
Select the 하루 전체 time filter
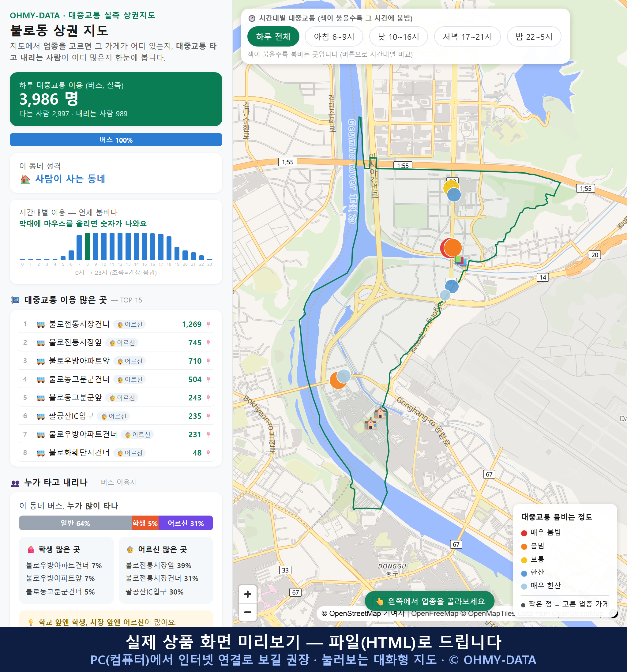[273, 36]
